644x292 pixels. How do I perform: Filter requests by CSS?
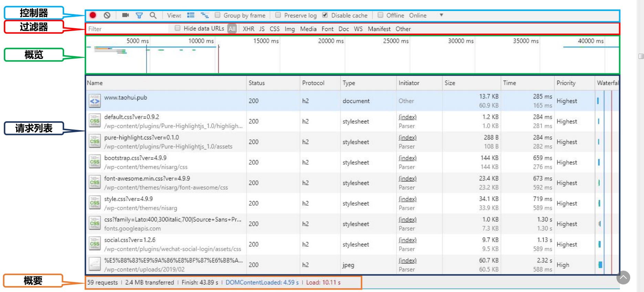[275, 29]
